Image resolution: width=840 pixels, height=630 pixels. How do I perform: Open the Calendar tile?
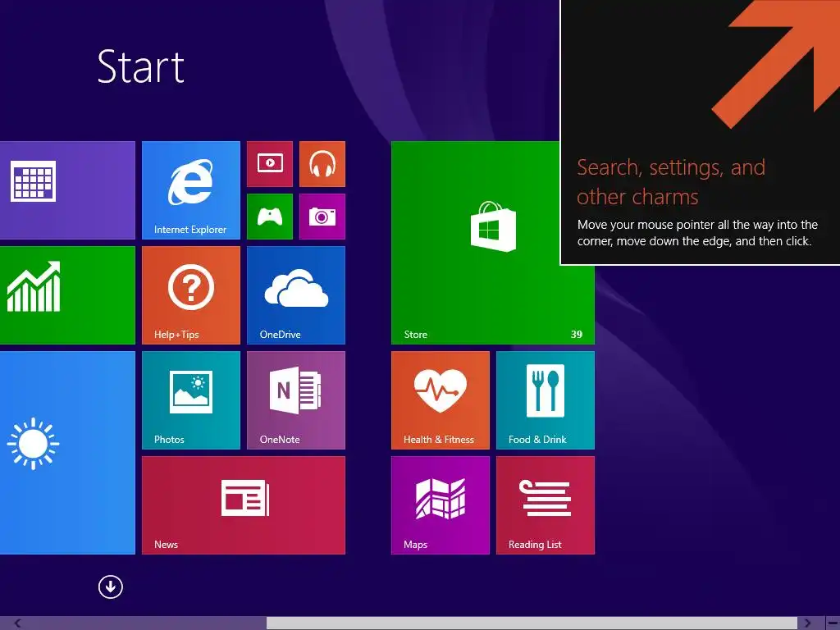click(67, 190)
